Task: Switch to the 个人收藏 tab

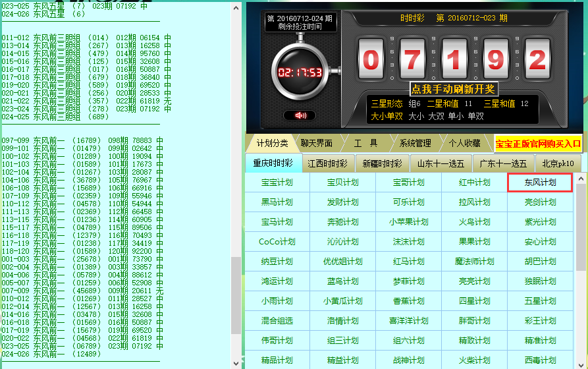Action: 465,144
